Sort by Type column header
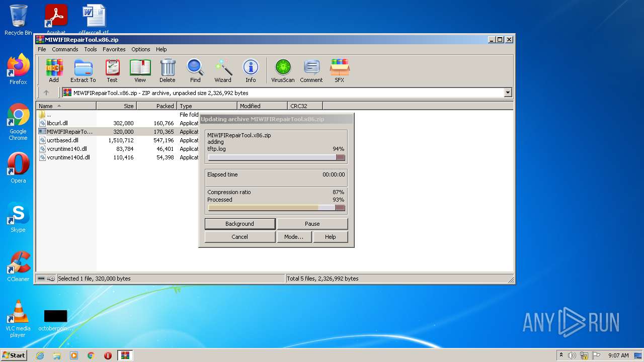The image size is (644, 362). pyautogui.click(x=207, y=106)
